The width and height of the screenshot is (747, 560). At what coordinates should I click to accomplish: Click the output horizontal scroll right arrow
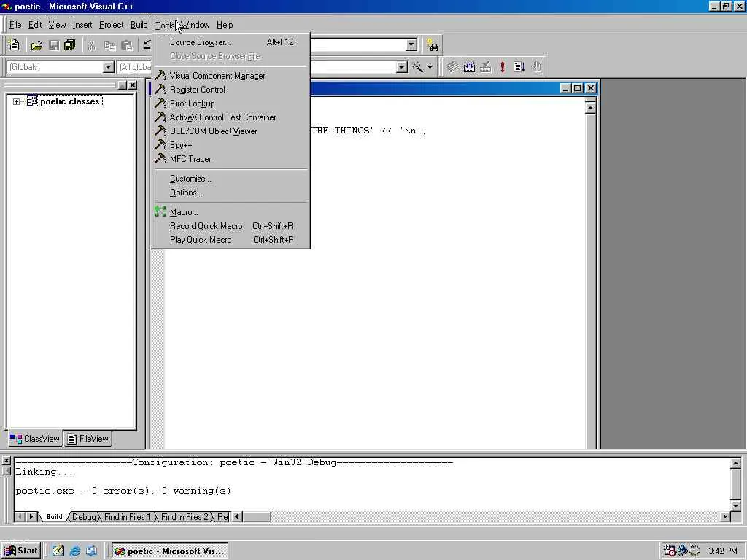click(725, 517)
